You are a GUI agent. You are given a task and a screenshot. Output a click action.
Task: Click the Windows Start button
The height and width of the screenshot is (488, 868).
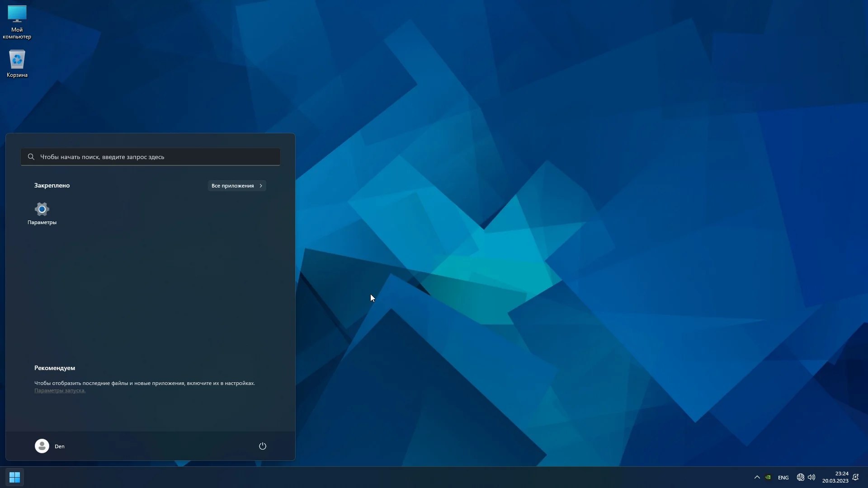tap(14, 477)
